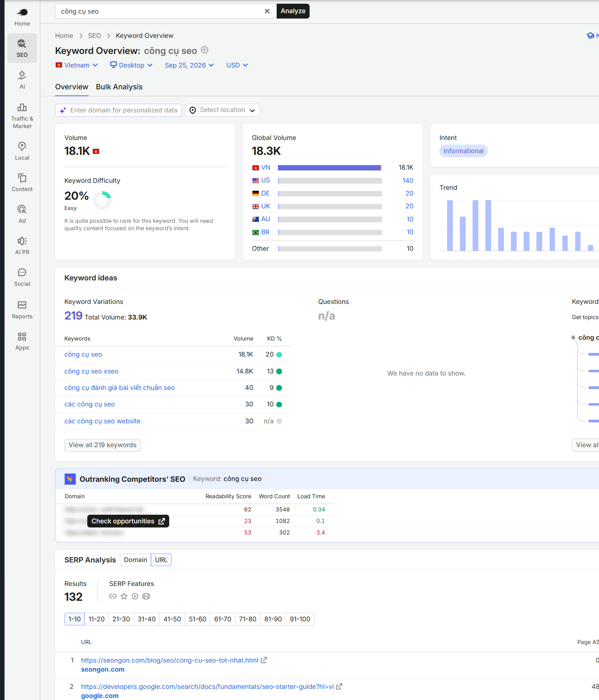This screenshot has width=599, height=700.
Task: Switch to the Overview tab
Action: (x=72, y=87)
